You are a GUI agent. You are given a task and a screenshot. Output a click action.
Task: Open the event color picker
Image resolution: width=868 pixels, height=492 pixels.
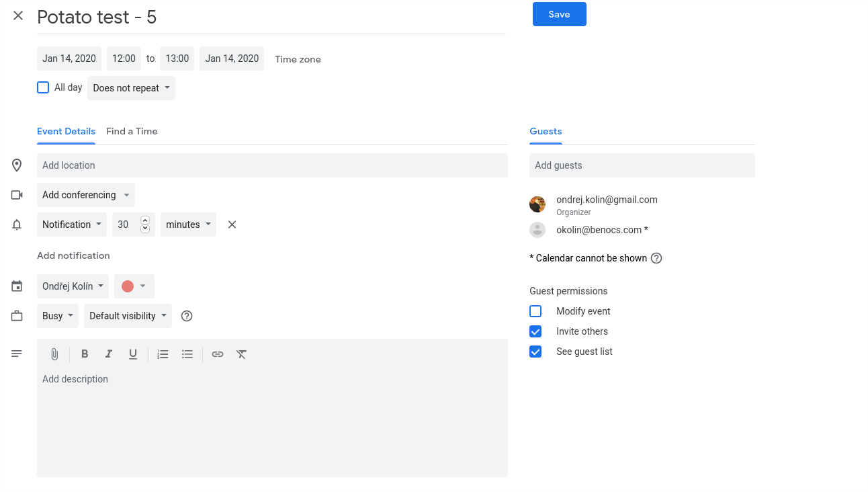(134, 286)
